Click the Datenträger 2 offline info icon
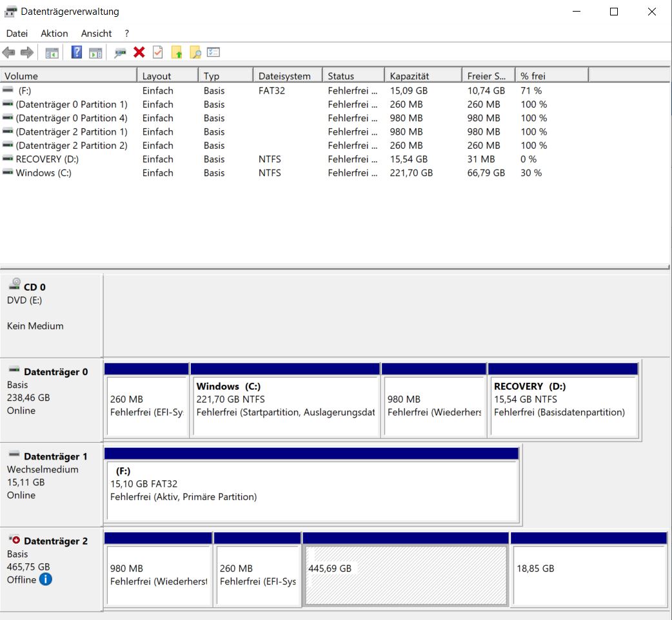672x620 pixels. pyautogui.click(x=45, y=579)
